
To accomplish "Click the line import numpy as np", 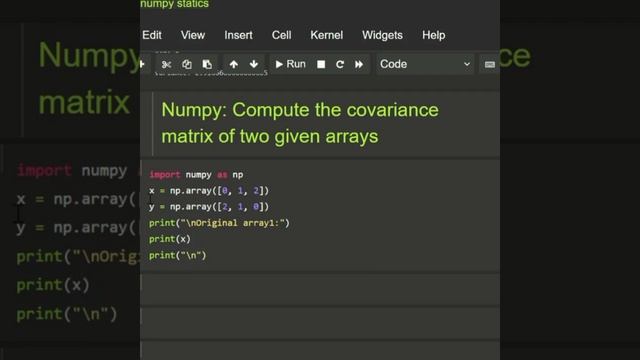I will (x=196, y=175).
